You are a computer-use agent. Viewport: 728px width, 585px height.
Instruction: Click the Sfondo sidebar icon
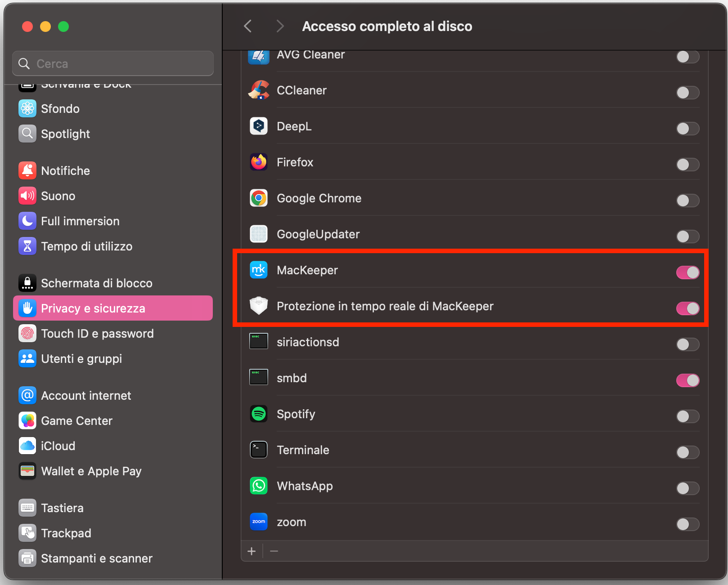coord(27,108)
